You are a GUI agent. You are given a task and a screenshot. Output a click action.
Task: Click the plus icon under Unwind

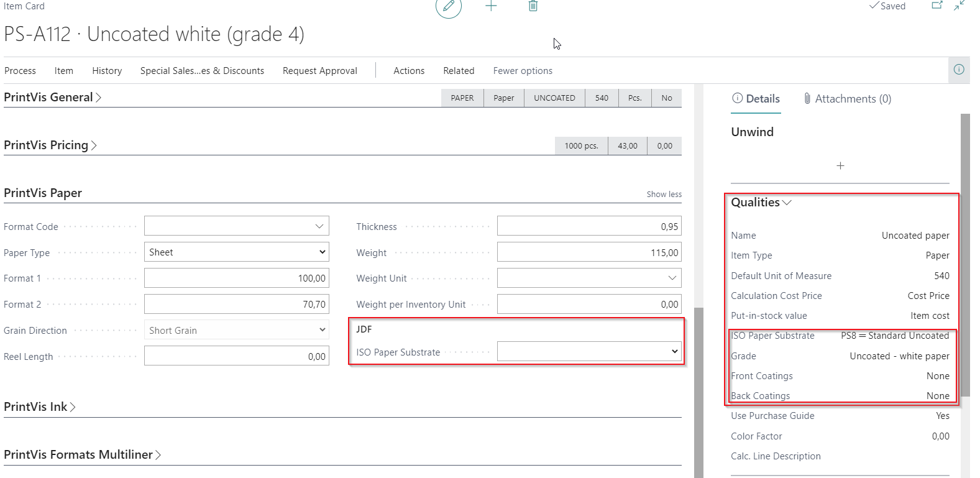tap(840, 166)
